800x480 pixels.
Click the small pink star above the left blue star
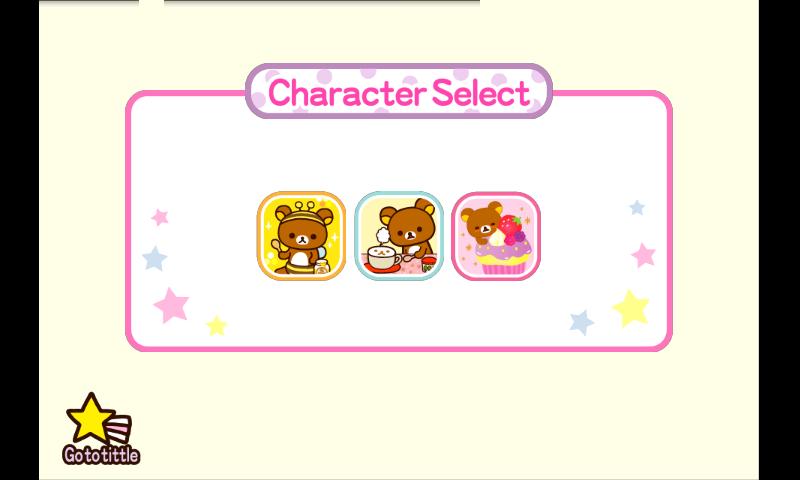click(160, 217)
